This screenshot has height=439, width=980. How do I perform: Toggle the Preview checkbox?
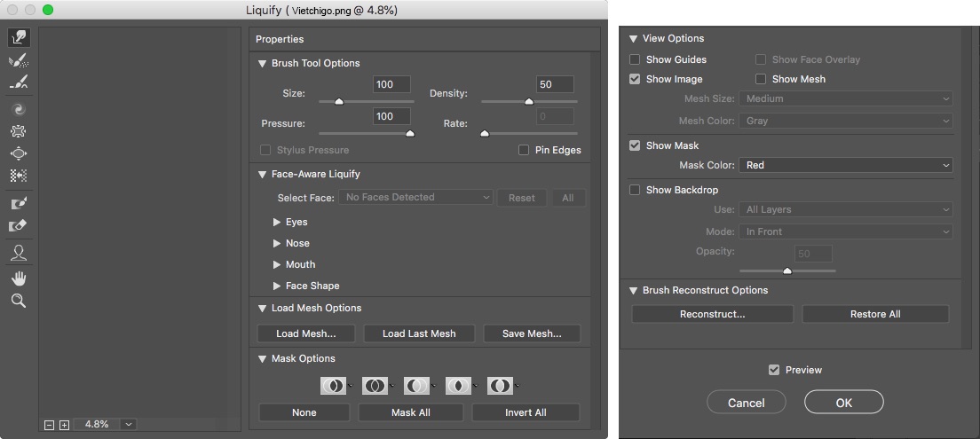[774, 370]
